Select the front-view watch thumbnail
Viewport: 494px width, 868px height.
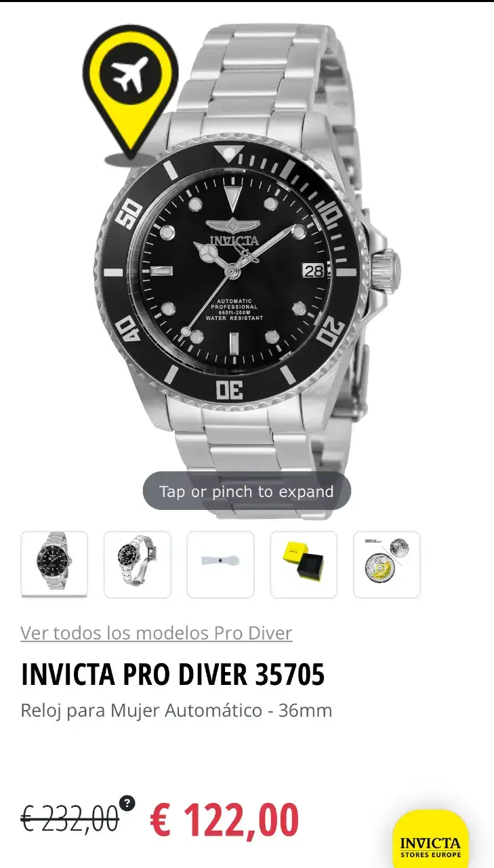[x=54, y=564]
